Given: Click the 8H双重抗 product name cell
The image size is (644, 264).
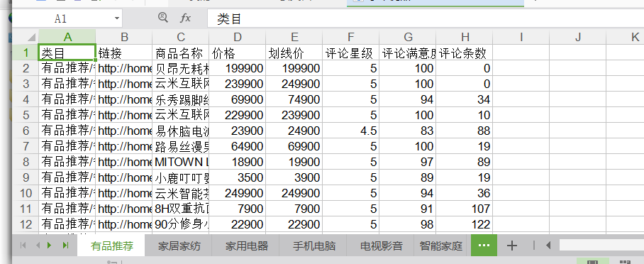Looking at the screenshot, I should [181, 209].
